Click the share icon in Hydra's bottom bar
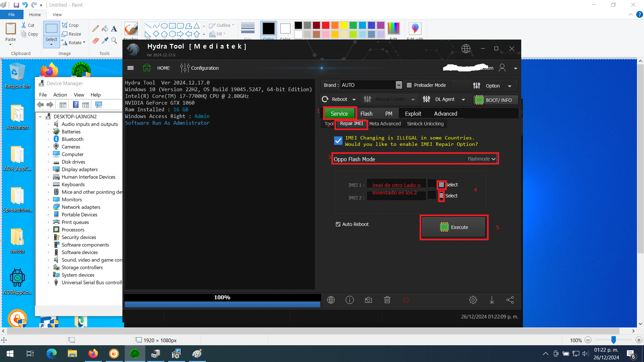644x362 pixels. click(510, 300)
